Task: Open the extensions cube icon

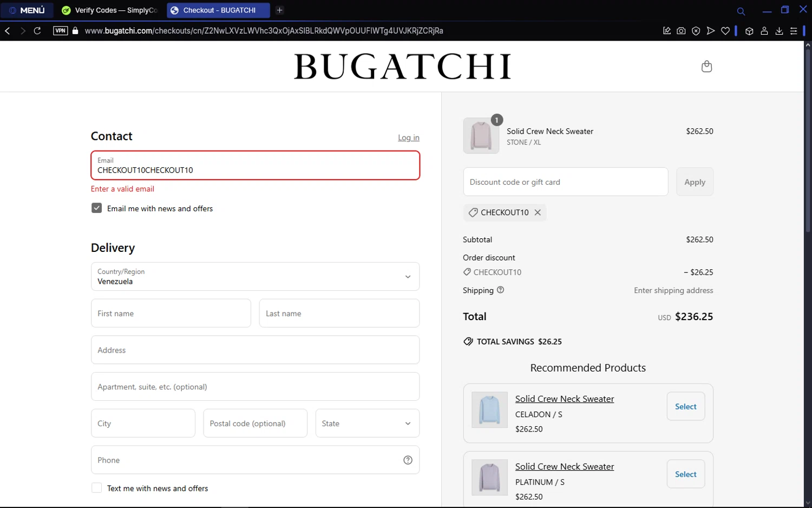Action: [749, 31]
